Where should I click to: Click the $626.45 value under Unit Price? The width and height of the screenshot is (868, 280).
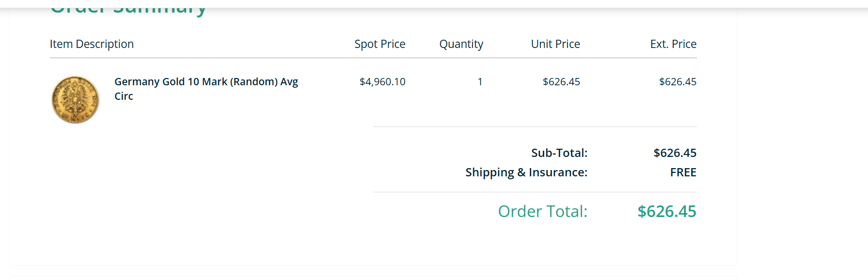point(561,82)
